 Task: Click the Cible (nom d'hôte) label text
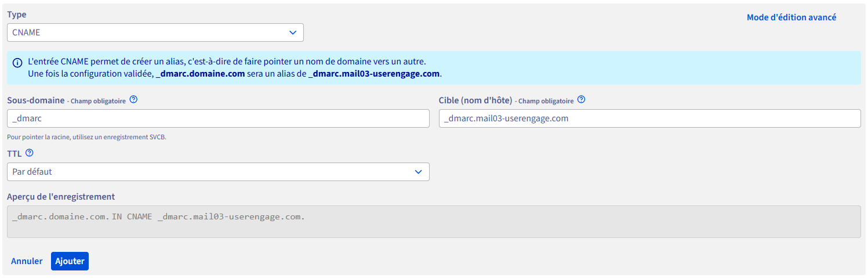475,100
